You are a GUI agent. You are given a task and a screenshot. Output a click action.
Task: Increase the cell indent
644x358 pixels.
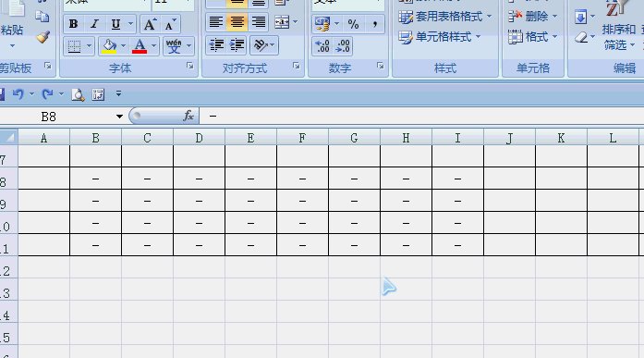(237, 45)
